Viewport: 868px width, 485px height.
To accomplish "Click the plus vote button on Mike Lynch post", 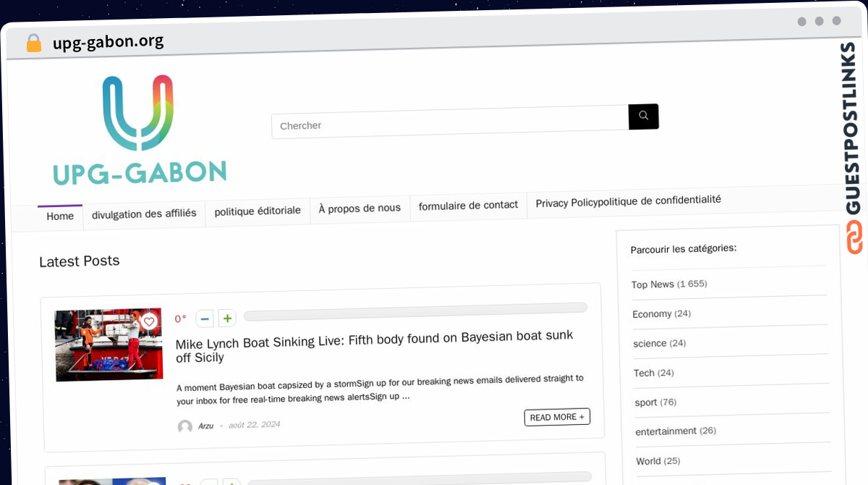I will point(227,318).
